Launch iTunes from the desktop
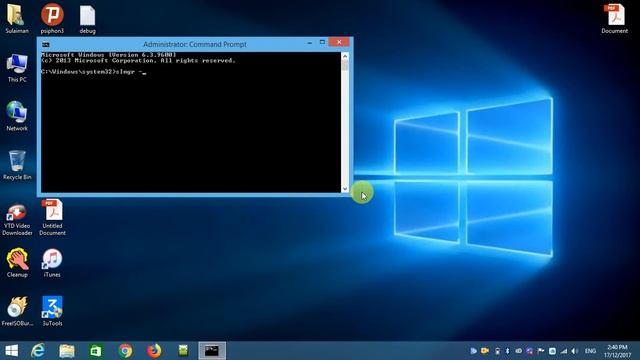The height and width of the screenshot is (360, 640). 52,263
